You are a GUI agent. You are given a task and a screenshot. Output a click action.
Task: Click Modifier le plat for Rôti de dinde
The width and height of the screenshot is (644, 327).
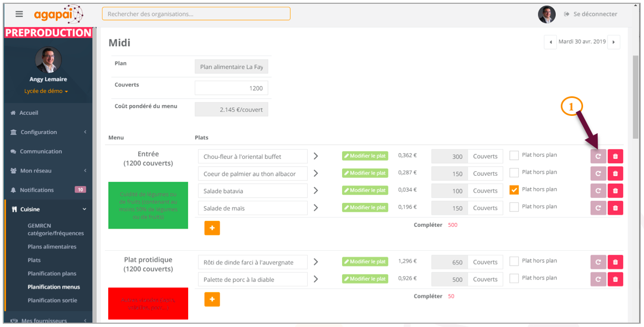point(365,262)
